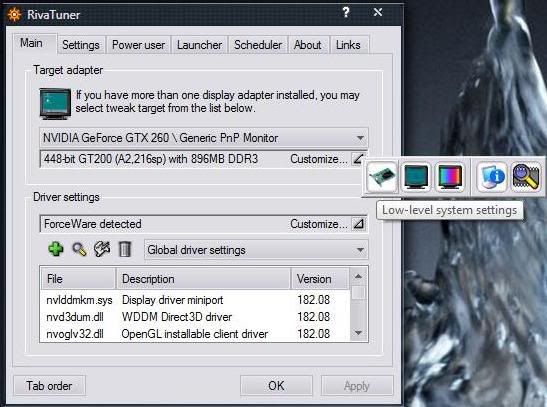Expand Customize arrow next to 448-bit GT200
The height and width of the screenshot is (407, 547).
[x=358, y=159]
